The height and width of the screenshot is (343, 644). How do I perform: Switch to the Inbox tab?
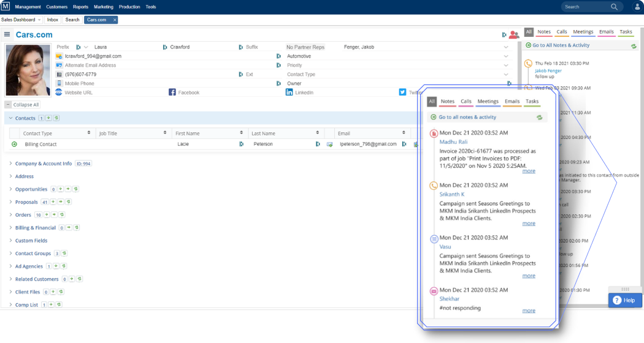pyautogui.click(x=53, y=20)
